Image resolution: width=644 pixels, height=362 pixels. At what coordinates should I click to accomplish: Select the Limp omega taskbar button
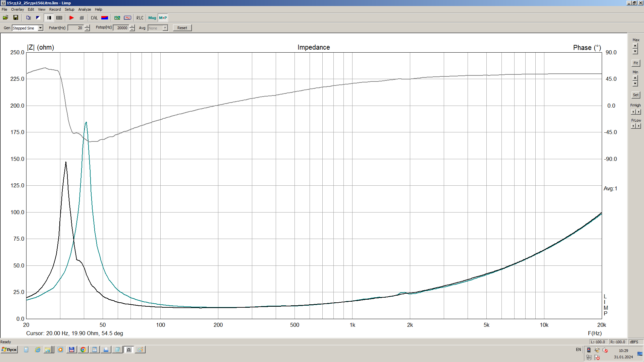pyautogui.click(x=128, y=350)
